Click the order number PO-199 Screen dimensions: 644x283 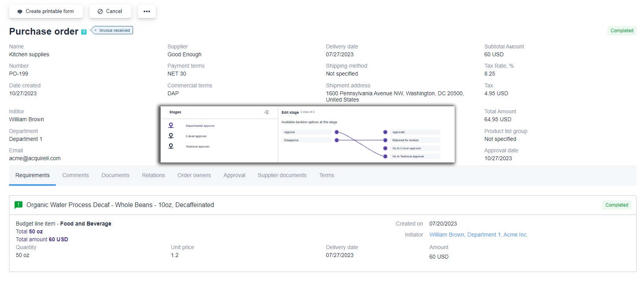coord(19,74)
